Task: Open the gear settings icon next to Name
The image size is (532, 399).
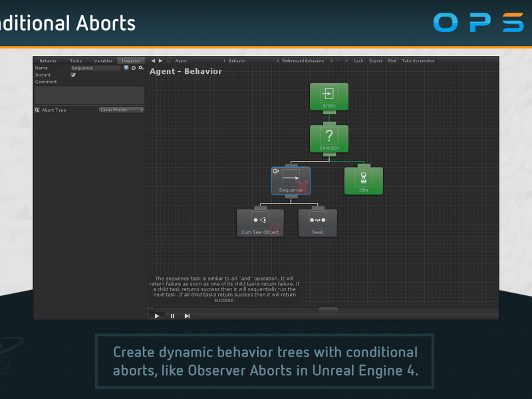Action: tap(141, 68)
